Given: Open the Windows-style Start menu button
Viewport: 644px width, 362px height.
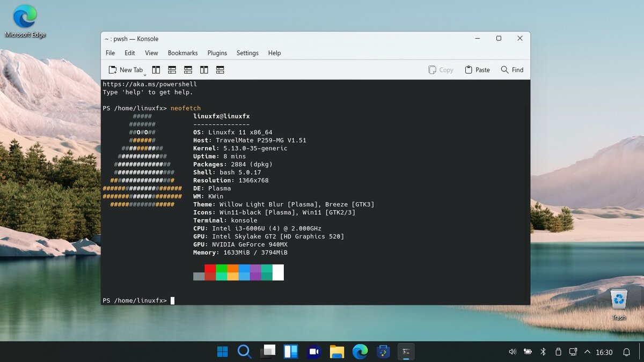Looking at the screenshot, I should (x=222, y=352).
